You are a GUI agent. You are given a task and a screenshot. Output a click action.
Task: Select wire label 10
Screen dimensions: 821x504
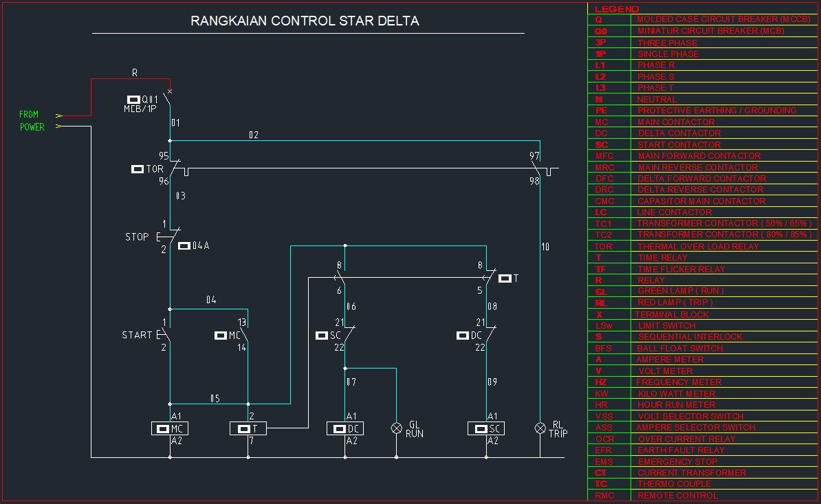pyautogui.click(x=545, y=247)
